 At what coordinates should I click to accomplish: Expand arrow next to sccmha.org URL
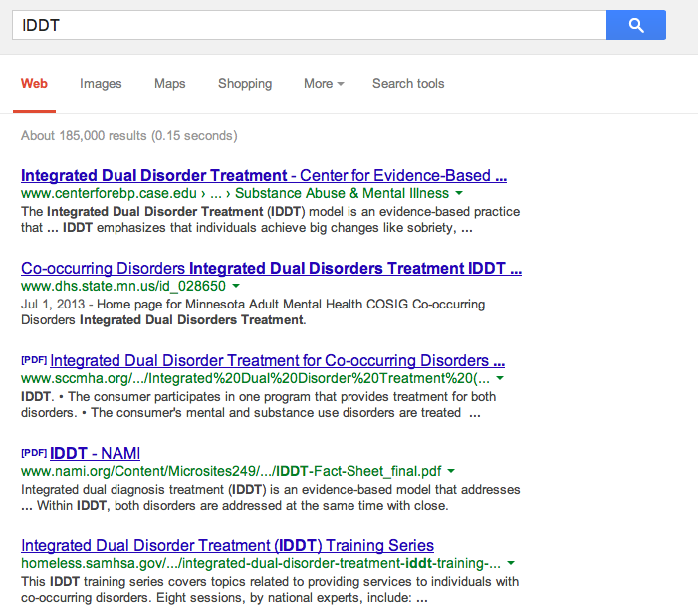pos(500,378)
